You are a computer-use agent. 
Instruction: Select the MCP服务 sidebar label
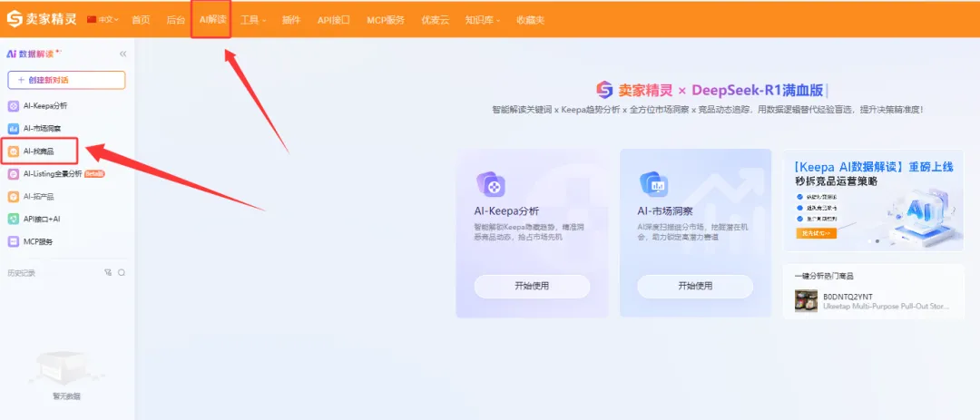pyautogui.click(x=38, y=241)
